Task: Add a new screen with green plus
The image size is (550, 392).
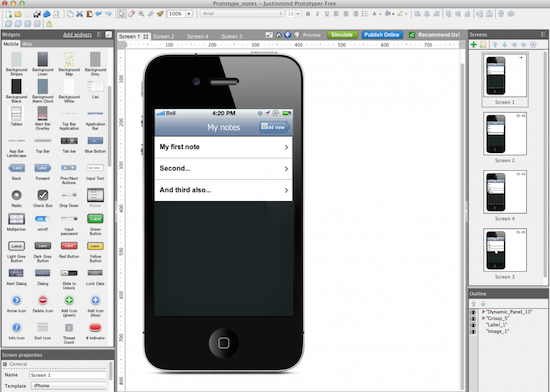Action: click(474, 45)
